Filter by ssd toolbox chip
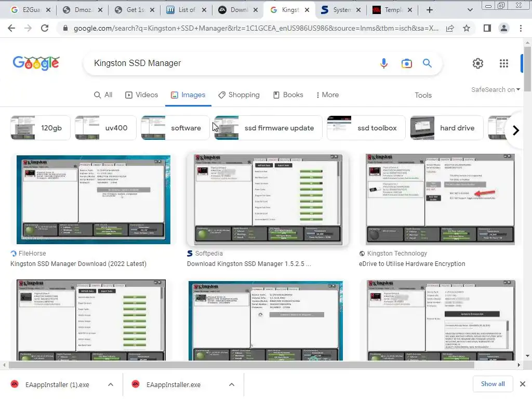 pos(366,128)
